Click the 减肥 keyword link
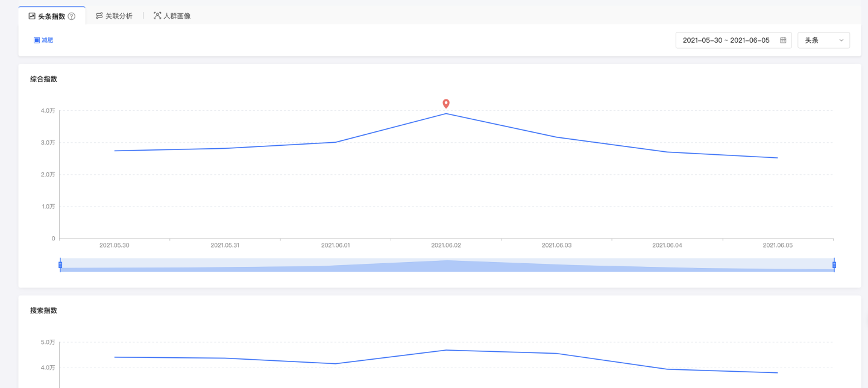This screenshot has width=868, height=388. click(x=48, y=40)
